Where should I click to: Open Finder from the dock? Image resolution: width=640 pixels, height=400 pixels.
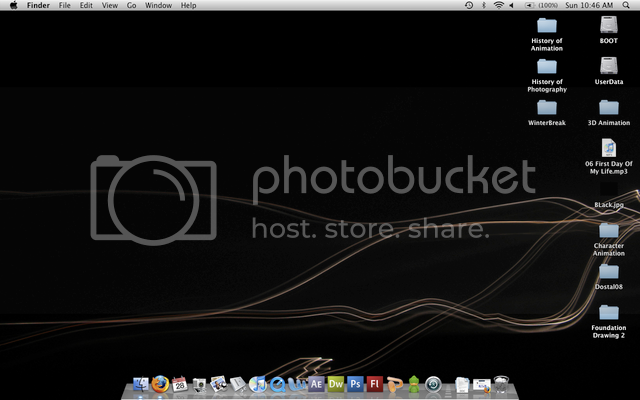coord(140,384)
